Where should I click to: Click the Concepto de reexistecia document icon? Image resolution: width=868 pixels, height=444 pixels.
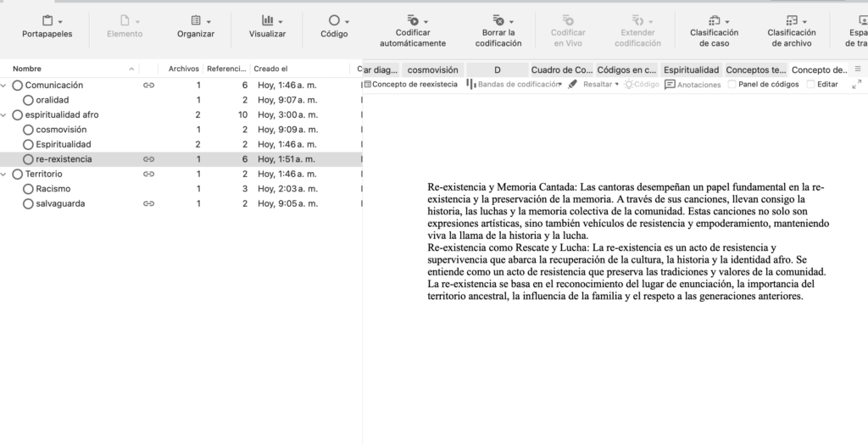[x=368, y=84]
